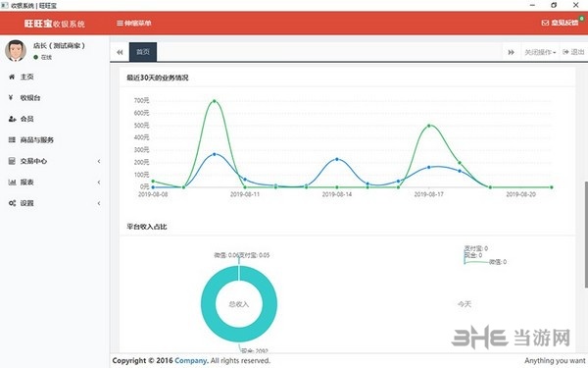Image resolution: width=588 pixels, height=368 pixels.
Task: Click the envelope 意见反馈 icon
Action: (x=545, y=23)
